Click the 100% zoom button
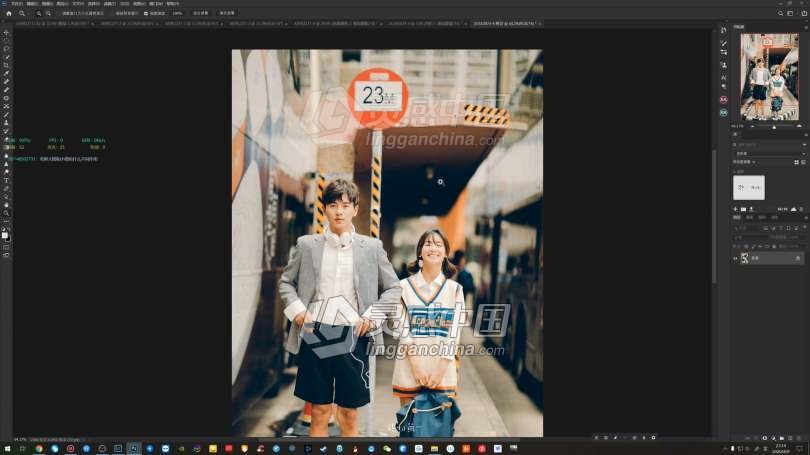This screenshot has width=810, height=455. 178,13
